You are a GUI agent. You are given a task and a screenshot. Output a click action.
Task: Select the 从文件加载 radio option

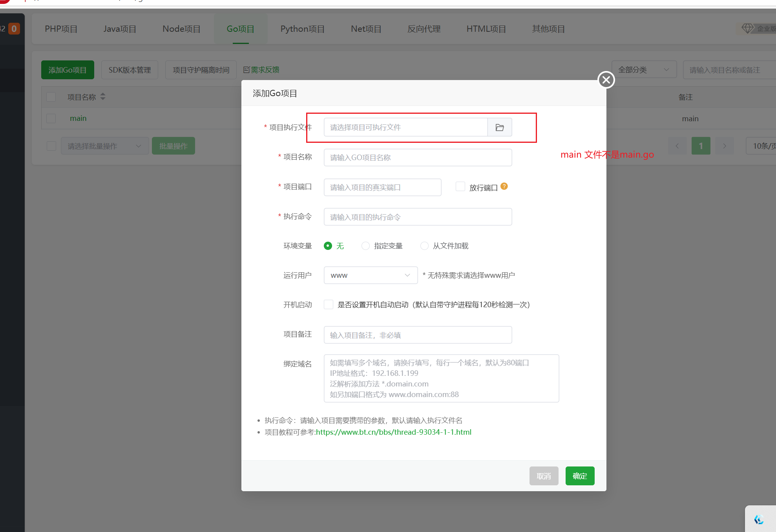[424, 246]
